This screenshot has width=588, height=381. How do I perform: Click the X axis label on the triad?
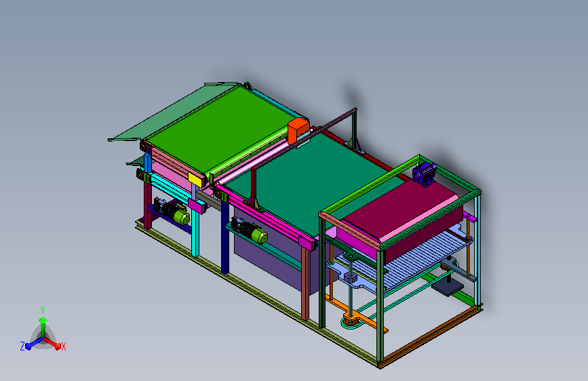[x=63, y=347]
